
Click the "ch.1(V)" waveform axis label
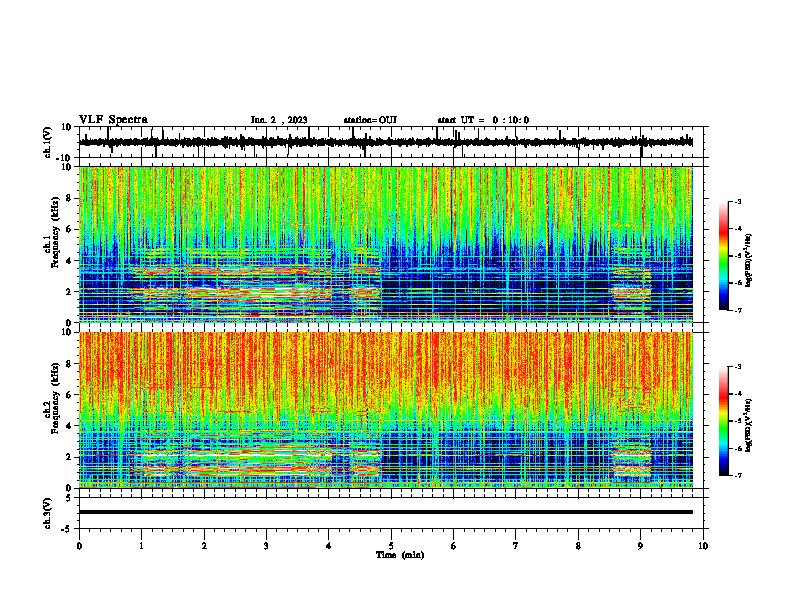[x=48, y=142]
